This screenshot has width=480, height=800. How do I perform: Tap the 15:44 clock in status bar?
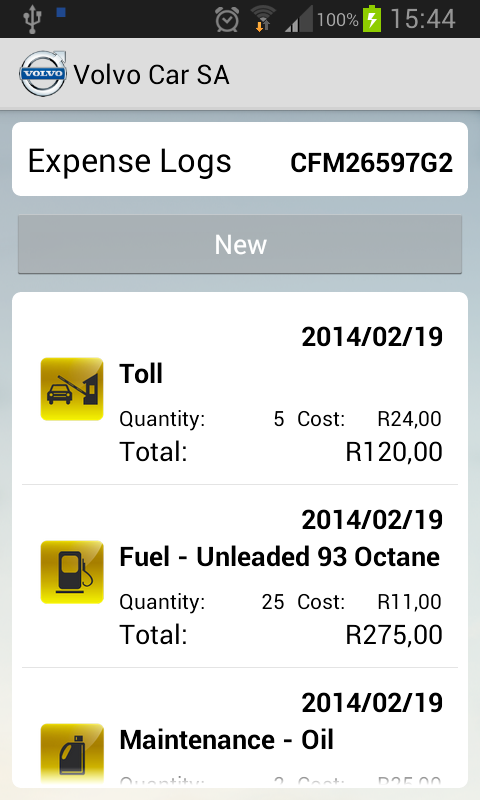(x=423, y=19)
